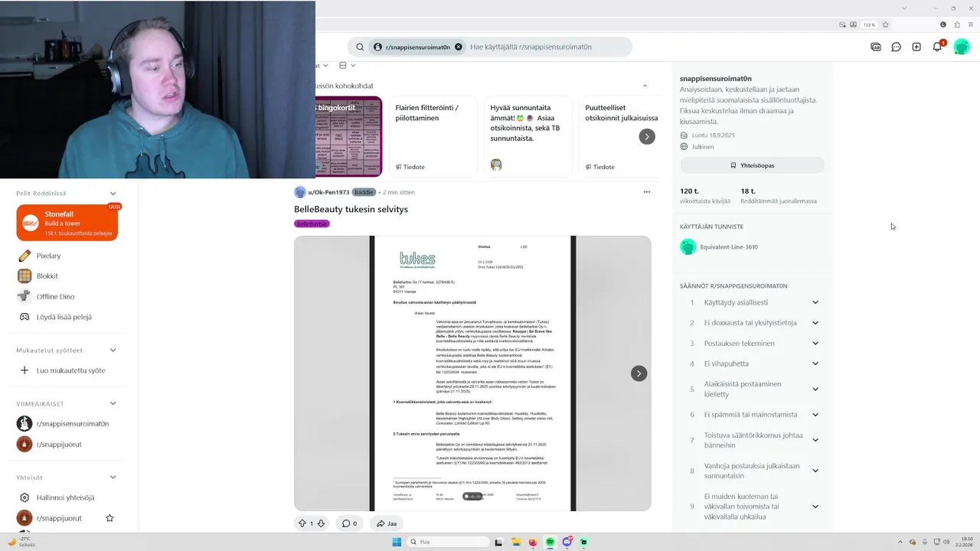Open the Windows Start menu

point(397,542)
